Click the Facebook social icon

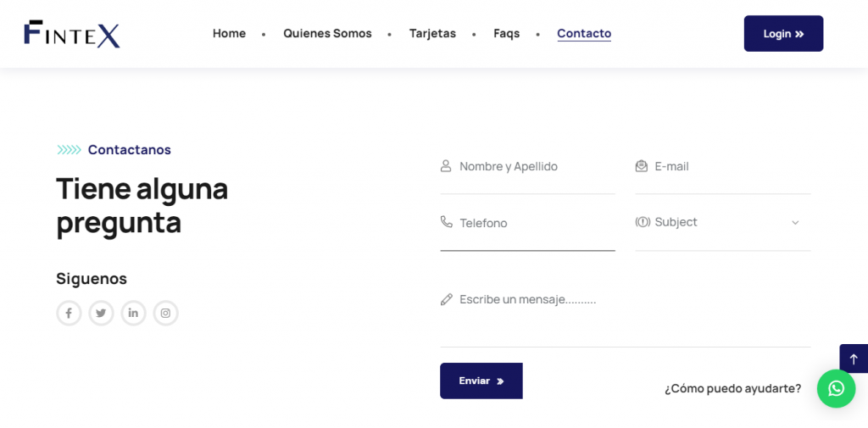(69, 313)
